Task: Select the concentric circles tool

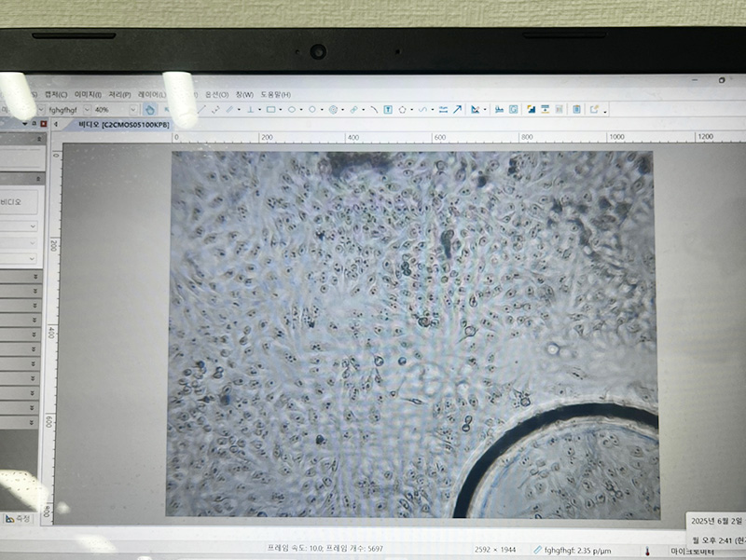Action: click(x=334, y=109)
